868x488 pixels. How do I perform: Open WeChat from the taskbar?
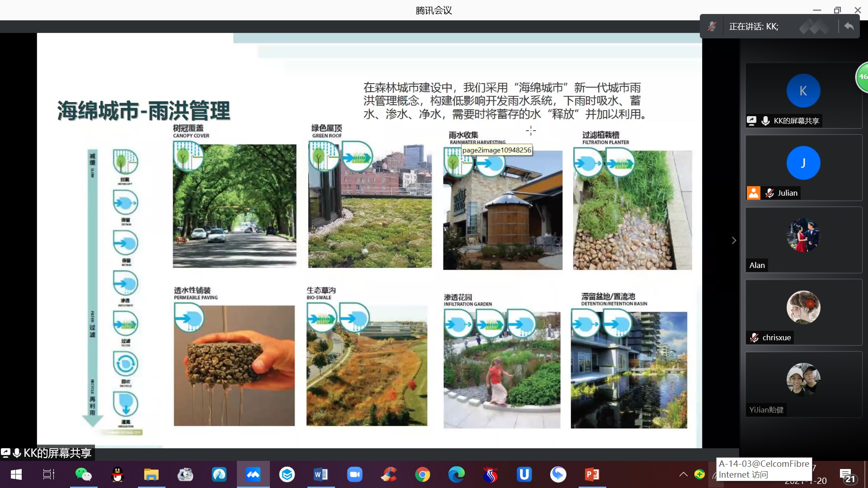pyautogui.click(x=83, y=474)
